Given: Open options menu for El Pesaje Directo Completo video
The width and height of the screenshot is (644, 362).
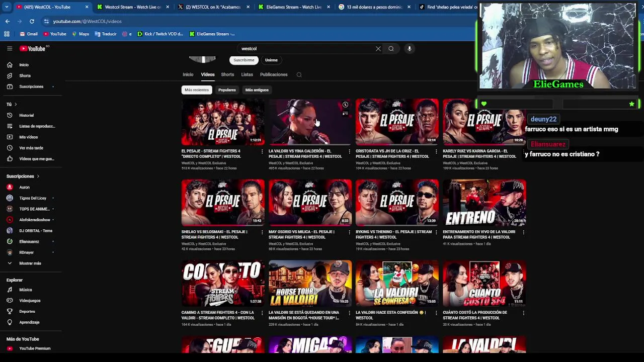Looking at the screenshot, I should (262, 151).
